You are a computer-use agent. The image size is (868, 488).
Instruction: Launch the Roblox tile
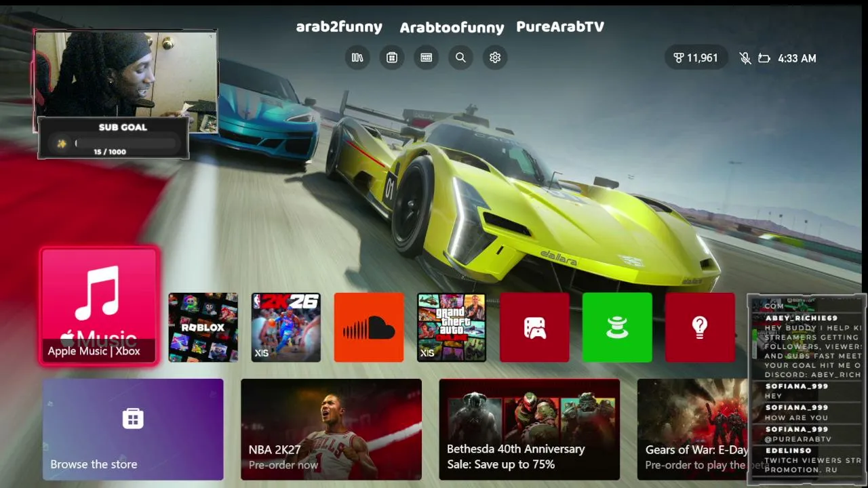click(203, 327)
